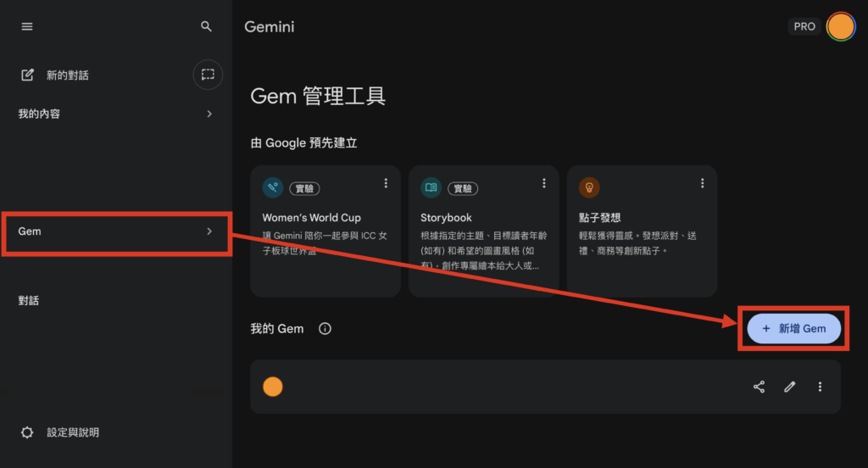
Task: Click the 實驗 badge on Storybook
Action: [x=463, y=188]
